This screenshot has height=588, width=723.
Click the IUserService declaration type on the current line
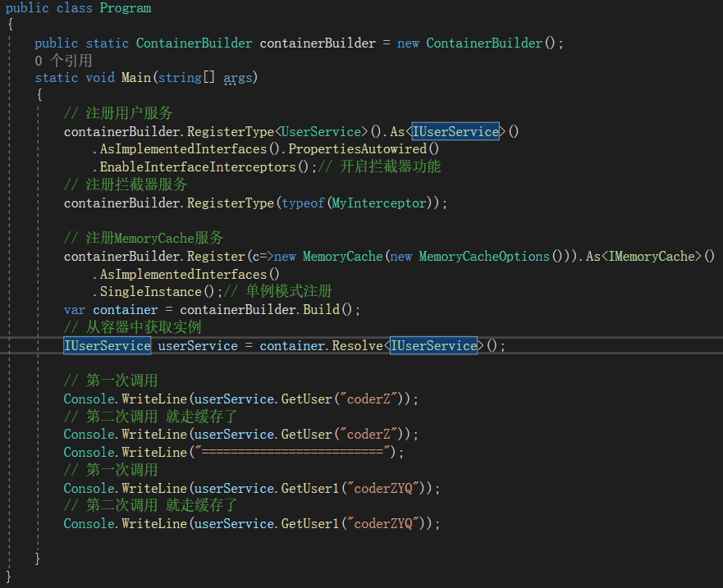pyautogui.click(x=107, y=345)
